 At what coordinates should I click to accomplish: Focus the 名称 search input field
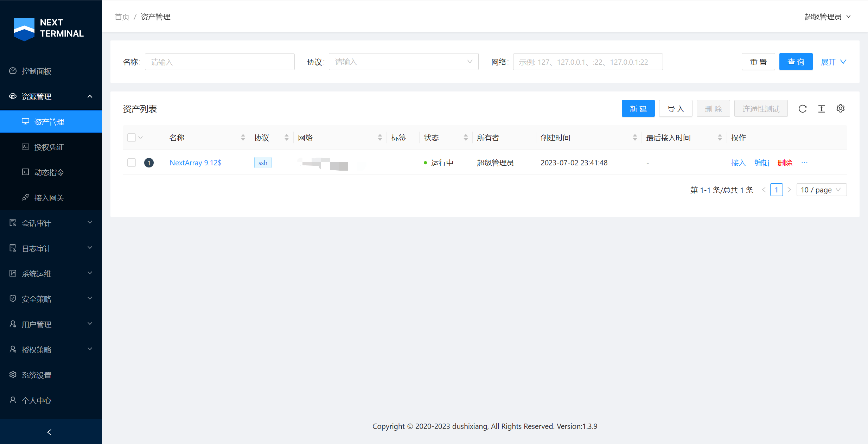219,62
